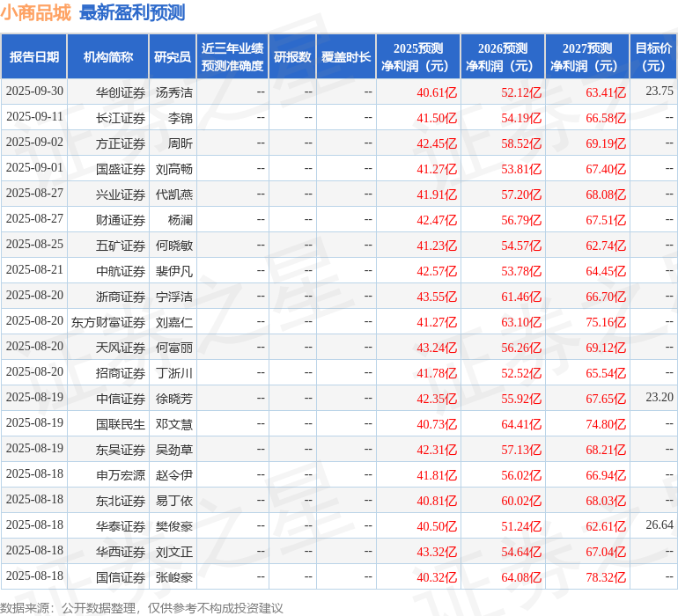This screenshot has height=616, width=678.
Task: Click the 中信证券 institution name
Action: click(x=121, y=399)
